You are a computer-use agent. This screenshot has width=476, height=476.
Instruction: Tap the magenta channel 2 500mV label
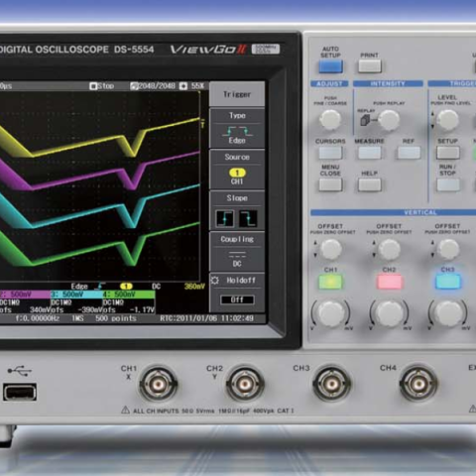point(25,295)
